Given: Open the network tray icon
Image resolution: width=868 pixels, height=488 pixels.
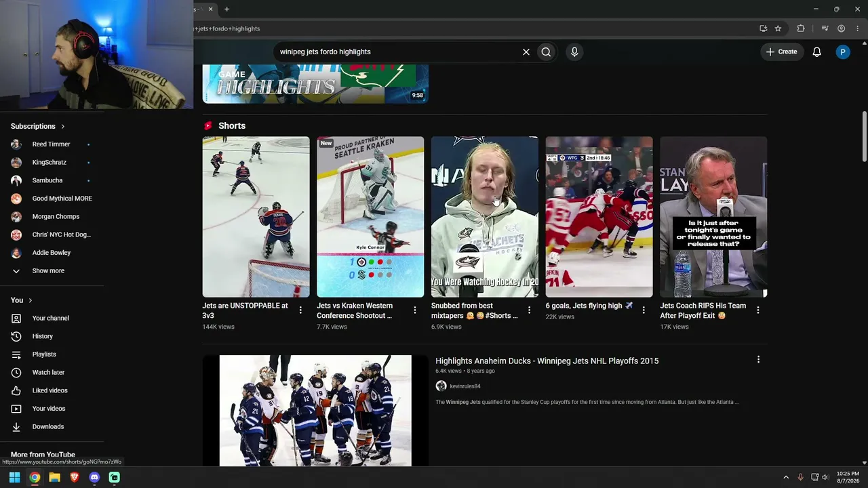Looking at the screenshot, I should [814, 477].
